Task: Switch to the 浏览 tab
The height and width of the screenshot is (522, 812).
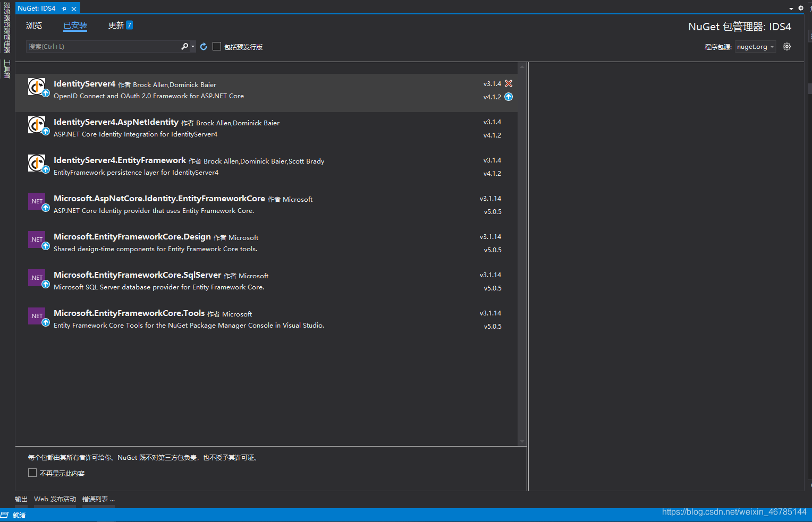Action: tap(33, 25)
